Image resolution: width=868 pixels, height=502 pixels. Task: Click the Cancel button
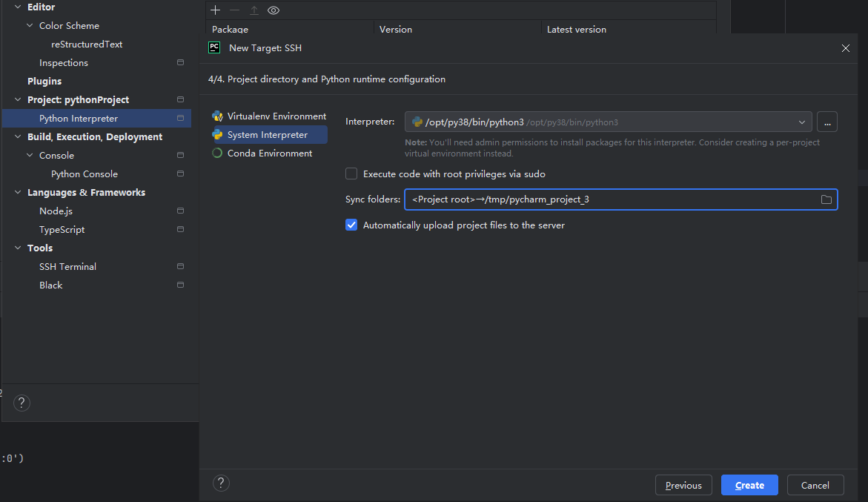pyautogui.click(x=815, y=486)
